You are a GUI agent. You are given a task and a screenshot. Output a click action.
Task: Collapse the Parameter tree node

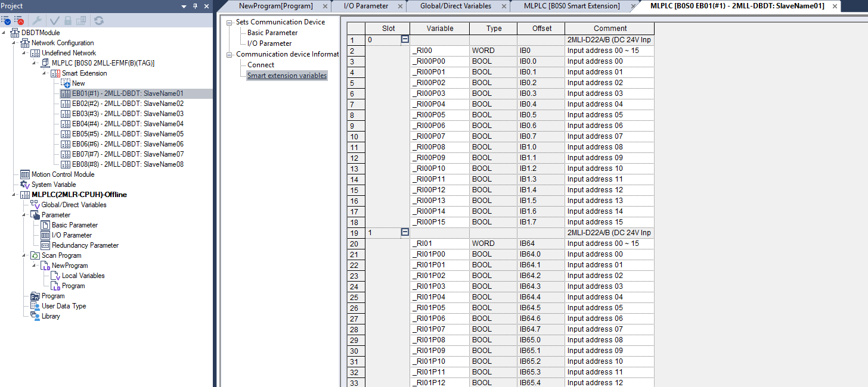24,215
